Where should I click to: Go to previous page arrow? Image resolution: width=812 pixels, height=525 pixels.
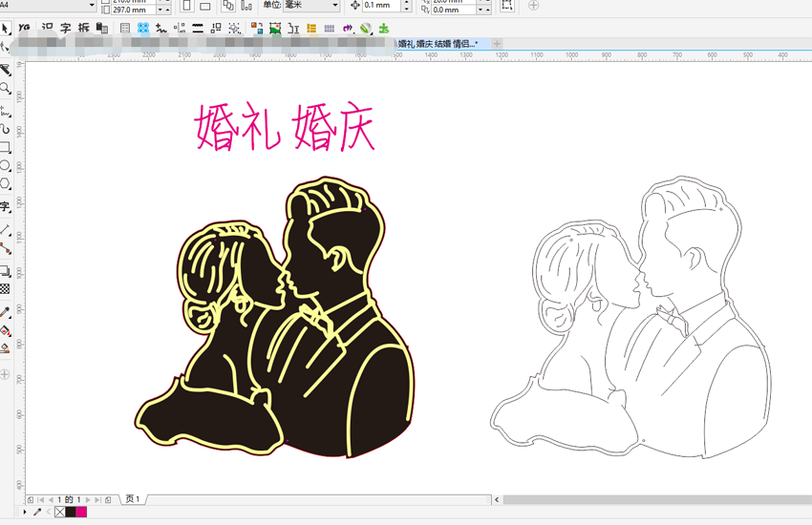click(51, 499)
